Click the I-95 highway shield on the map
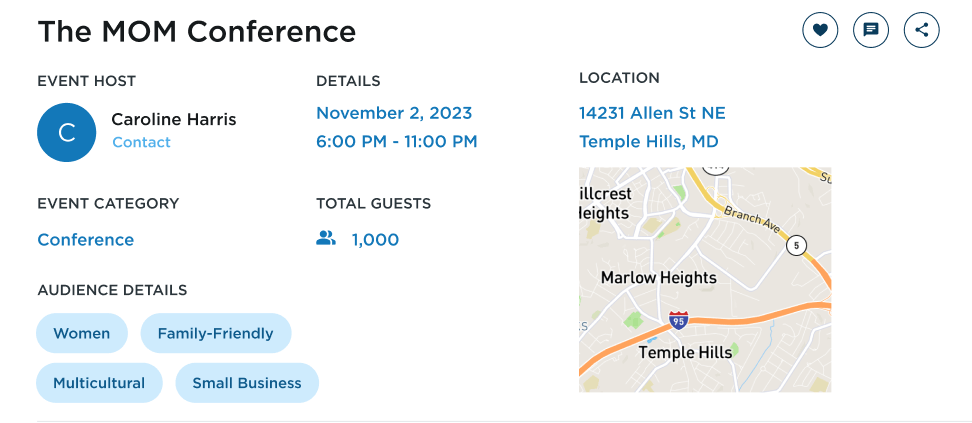The width and height of the screenshot is (972, 423). point(678,321)
